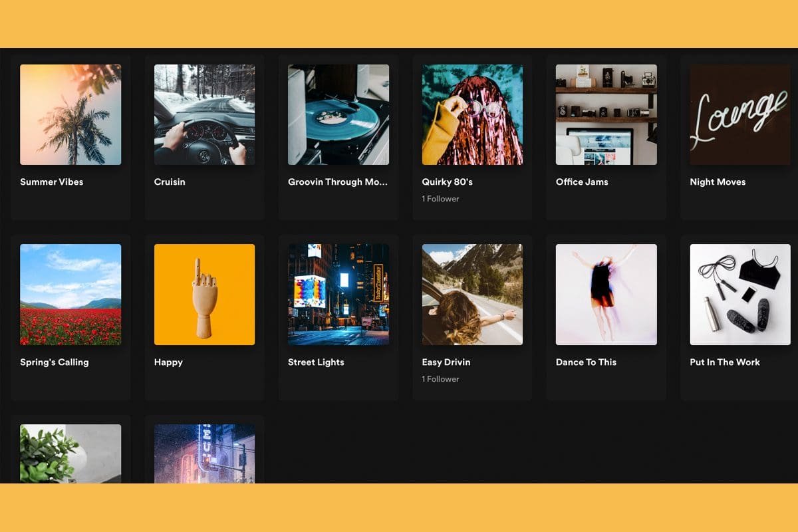Select the Night Moves neon Lounge cover
798x532 pixels.
point(740,114)
